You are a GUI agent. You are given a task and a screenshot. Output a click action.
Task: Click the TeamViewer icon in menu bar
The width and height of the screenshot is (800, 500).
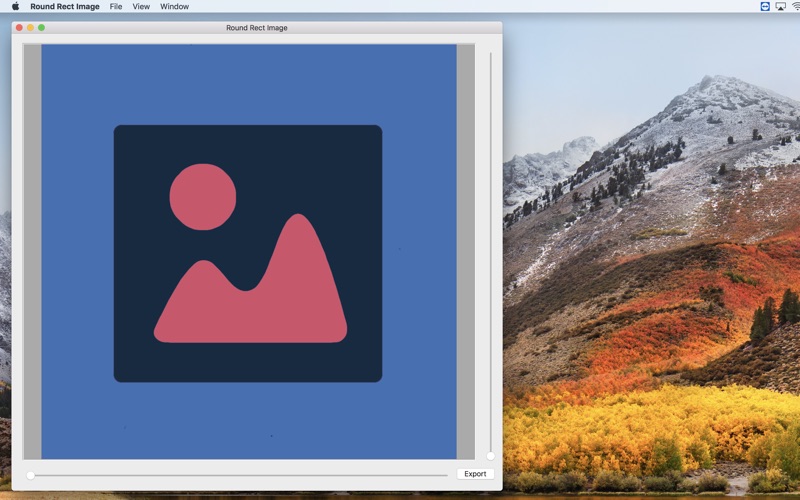tap(765, 6)
